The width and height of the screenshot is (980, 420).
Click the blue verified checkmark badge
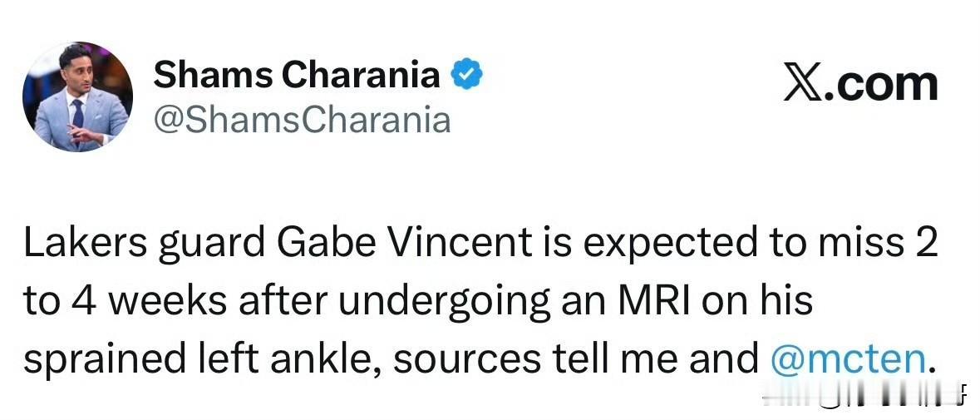click(x=468, y=77)
